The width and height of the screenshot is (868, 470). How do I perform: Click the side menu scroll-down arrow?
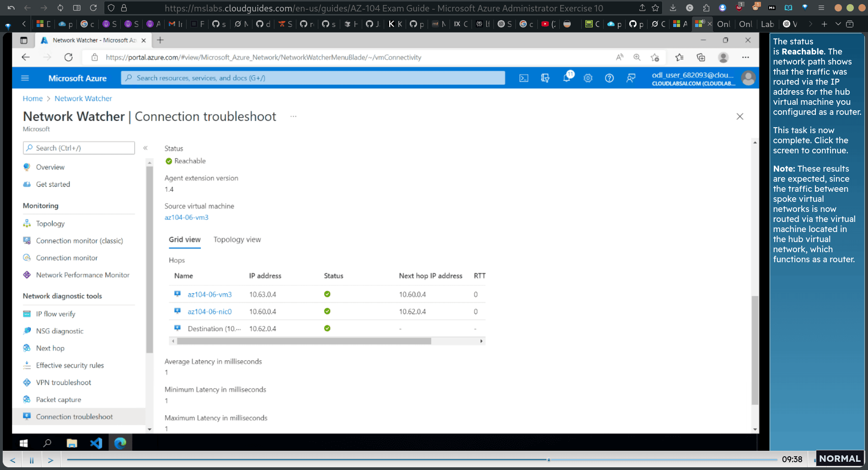tap(150, 429)
